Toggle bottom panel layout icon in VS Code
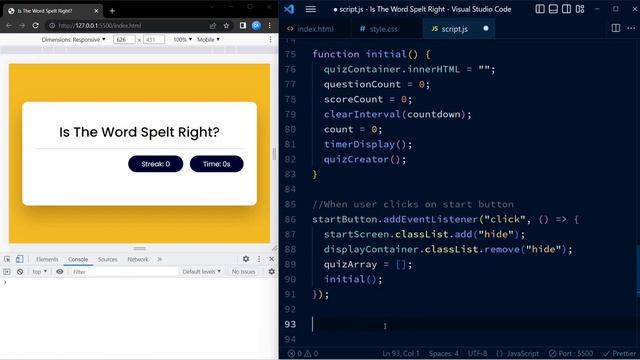 click(553, 9)
